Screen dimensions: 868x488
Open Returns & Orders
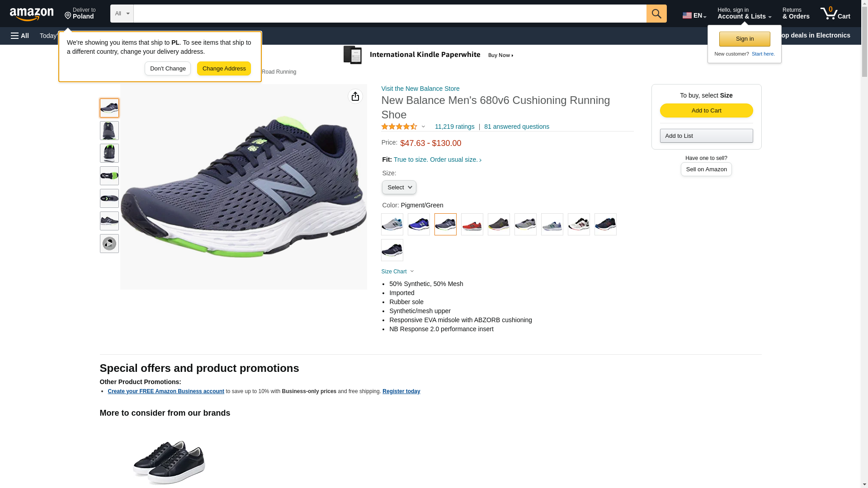[x=796, y=14]
